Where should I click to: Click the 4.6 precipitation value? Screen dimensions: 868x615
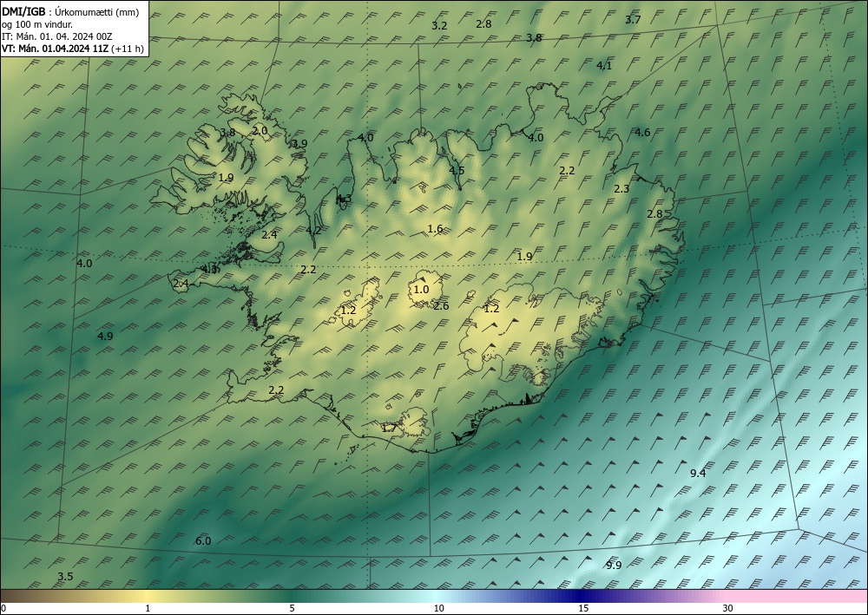point(642,132)
